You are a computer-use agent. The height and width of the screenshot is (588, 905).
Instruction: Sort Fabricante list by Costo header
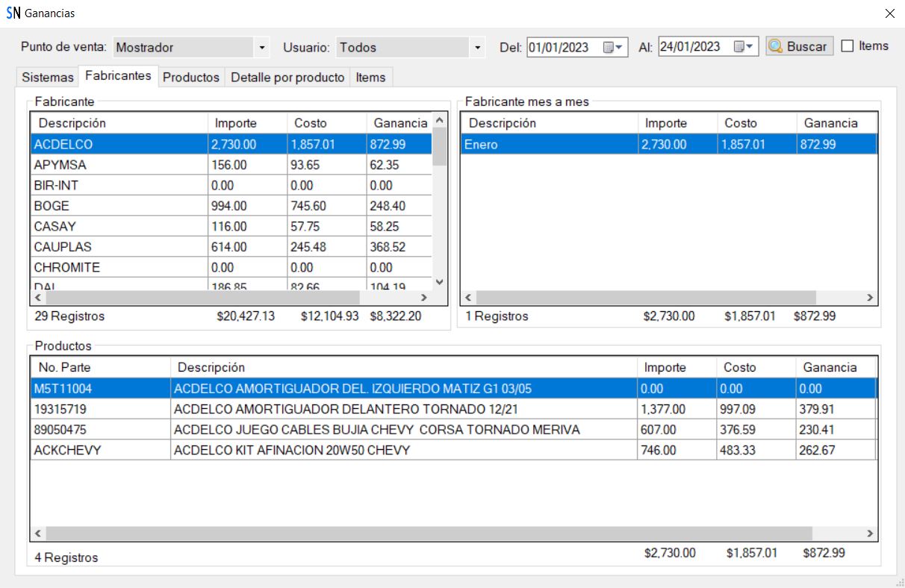click(326, 123)
